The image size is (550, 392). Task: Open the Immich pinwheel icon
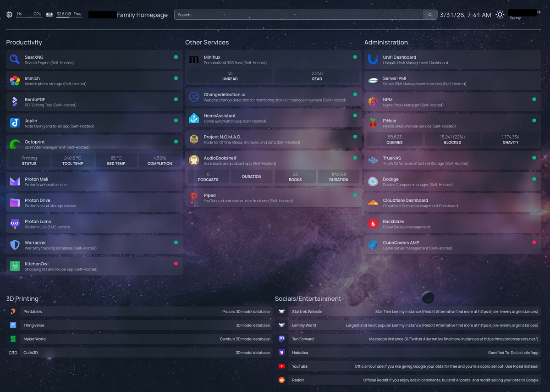(15, 81)
